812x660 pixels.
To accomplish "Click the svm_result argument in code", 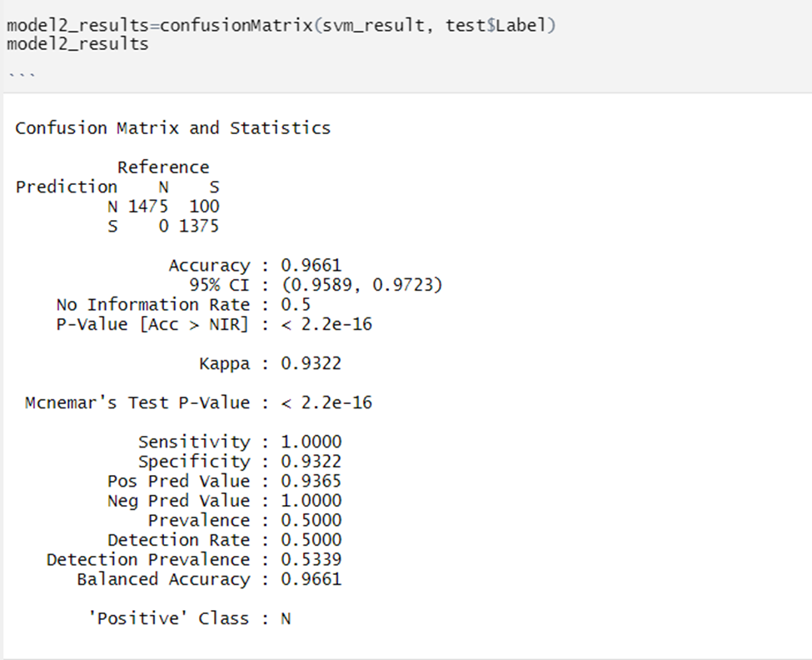I will pos(373,25).
